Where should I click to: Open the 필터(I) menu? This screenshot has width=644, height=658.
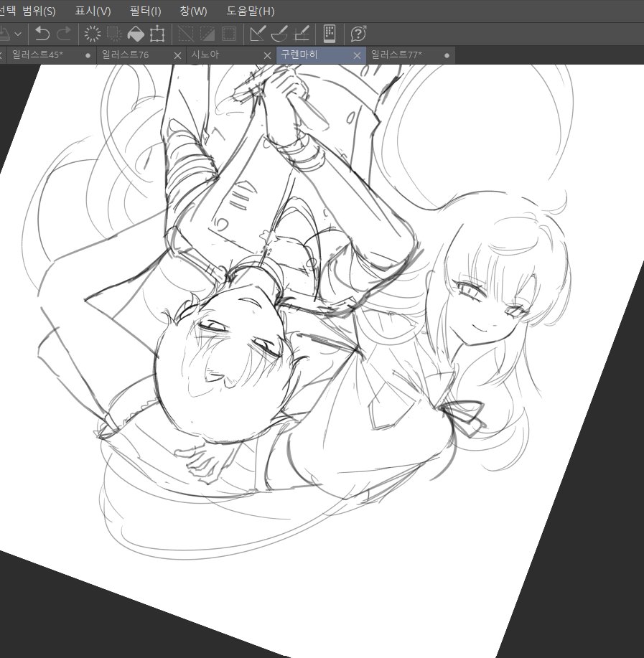click(x=145, y=11)
